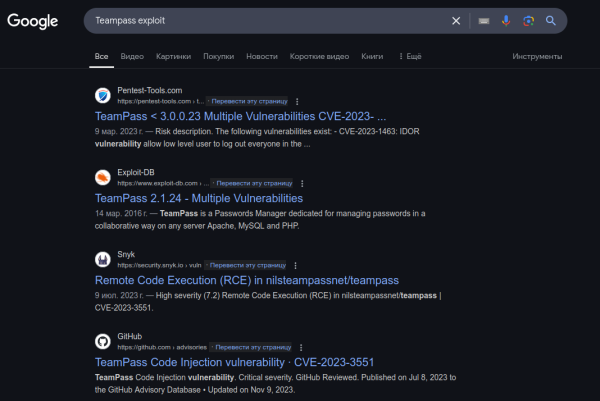
Task: Translate the Exploit-DB page link
Action: [254, 183]
